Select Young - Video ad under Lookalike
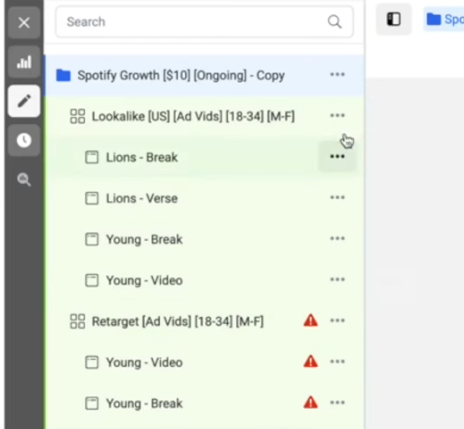Screen dimensions: 464x429 [204, 280]
